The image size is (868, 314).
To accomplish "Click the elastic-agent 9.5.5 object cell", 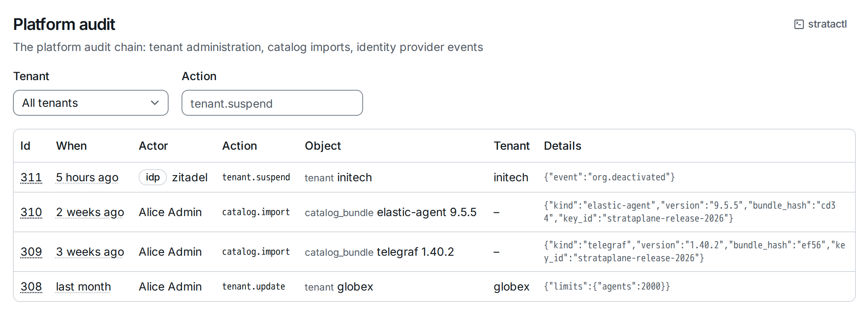I will (x=391, y=212).
